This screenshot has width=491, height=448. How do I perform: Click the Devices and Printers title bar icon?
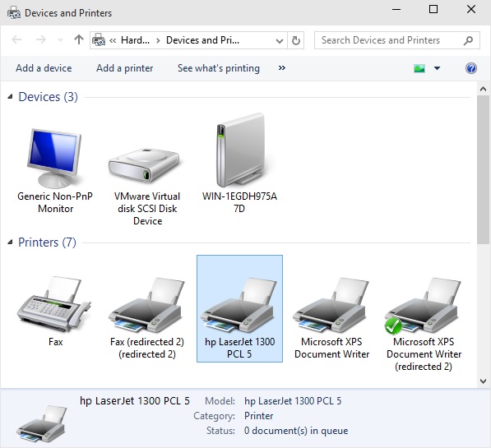coord(14,13)
